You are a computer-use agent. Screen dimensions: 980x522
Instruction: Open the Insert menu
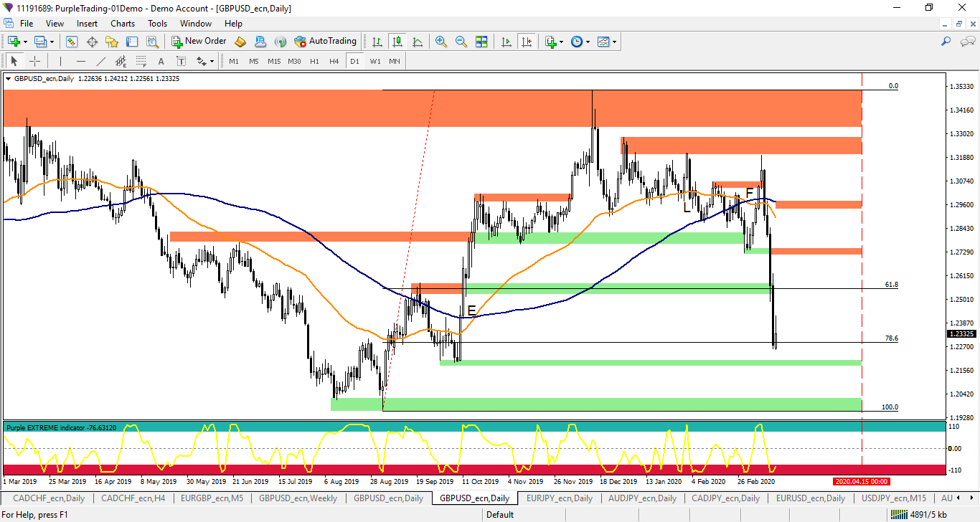pos(88,24)
